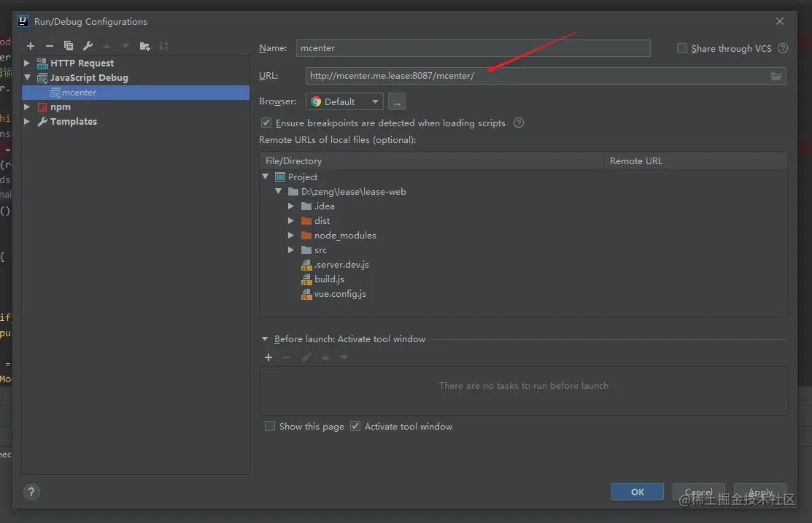Click the OK button

(637, 492)
